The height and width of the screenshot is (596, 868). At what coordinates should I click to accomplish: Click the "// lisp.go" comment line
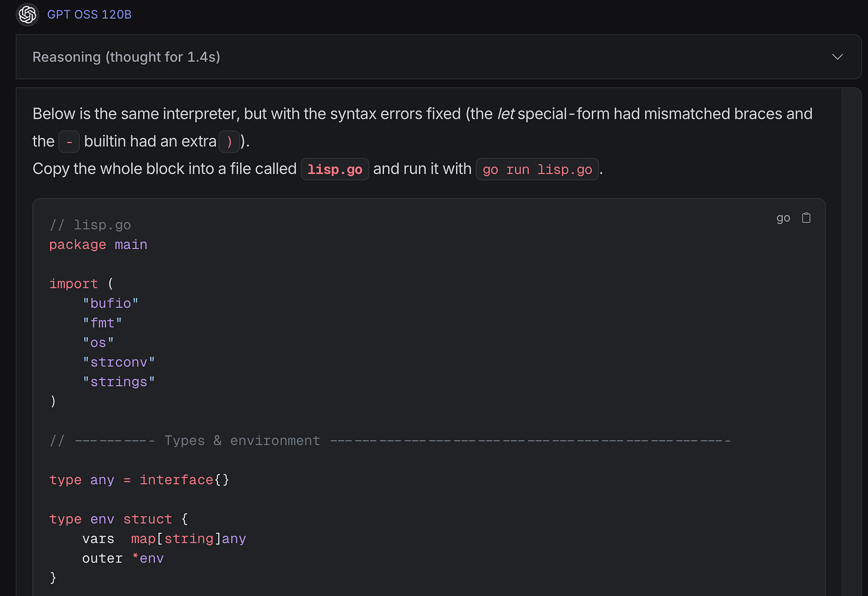click(90, 225)
